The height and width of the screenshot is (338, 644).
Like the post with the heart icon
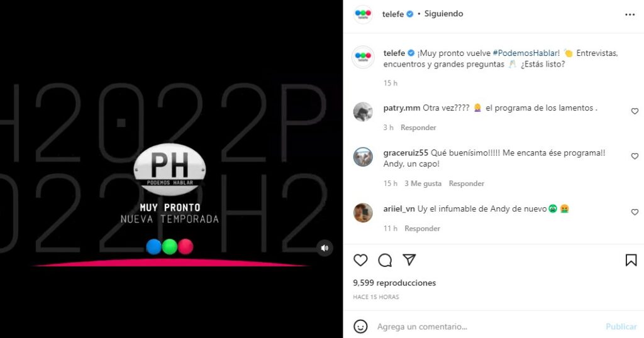pos(360,260)
